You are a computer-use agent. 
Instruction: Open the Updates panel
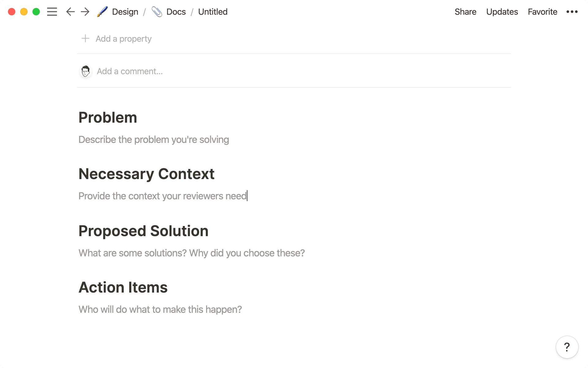502,12
